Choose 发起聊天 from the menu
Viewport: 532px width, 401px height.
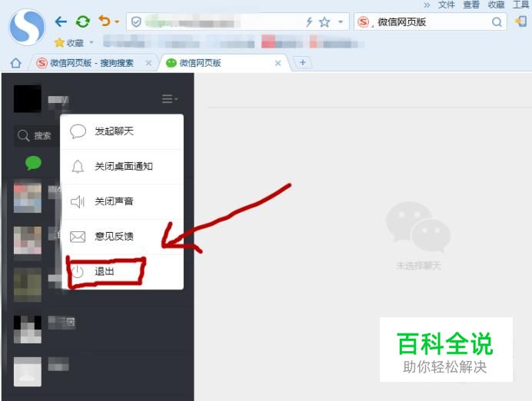(122, 131)
